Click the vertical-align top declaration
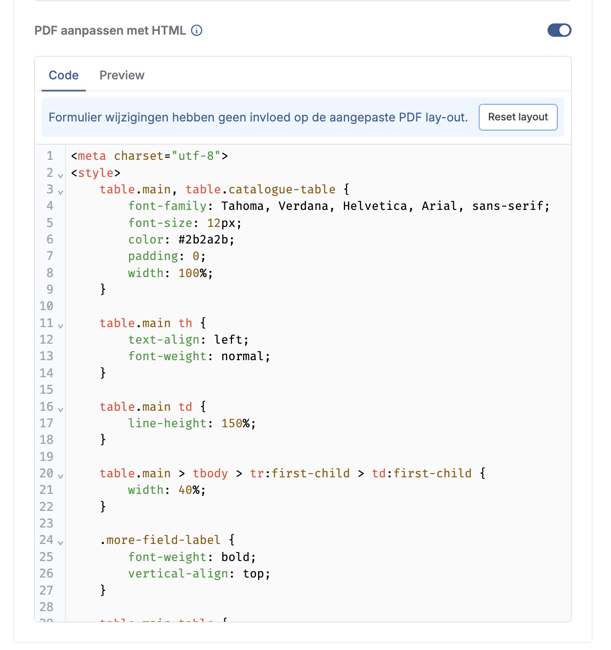This screenshot has height=650, width=611. click(198, 574)
